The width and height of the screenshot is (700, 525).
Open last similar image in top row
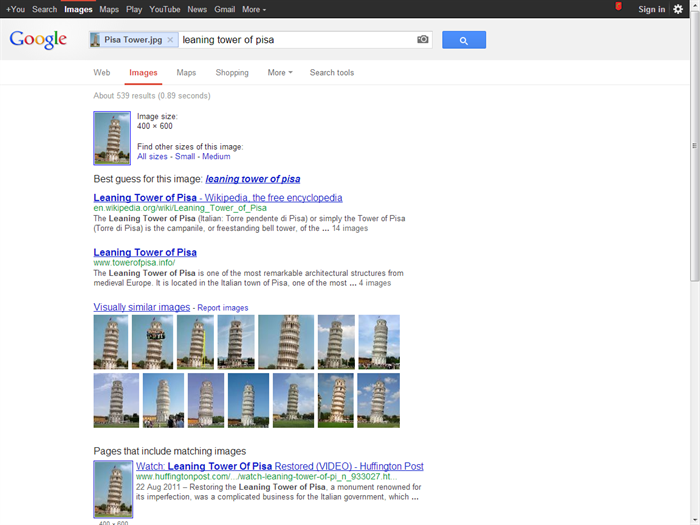379,342
